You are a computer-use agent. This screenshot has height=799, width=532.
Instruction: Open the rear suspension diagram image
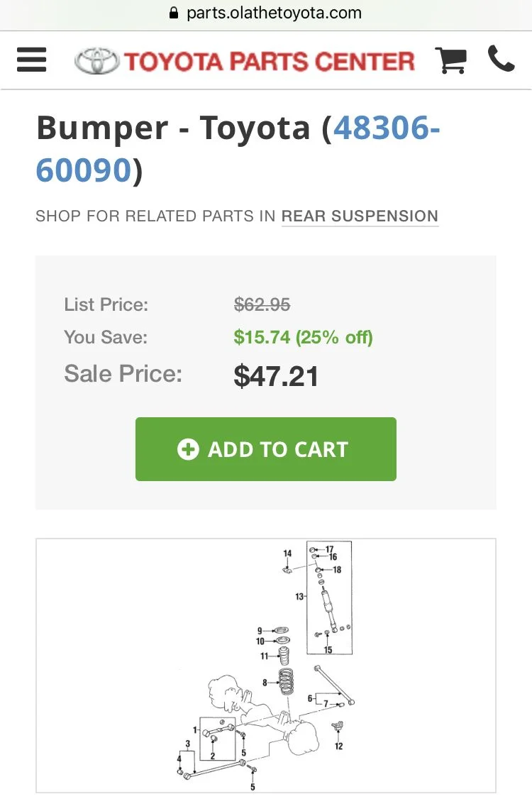266,666
